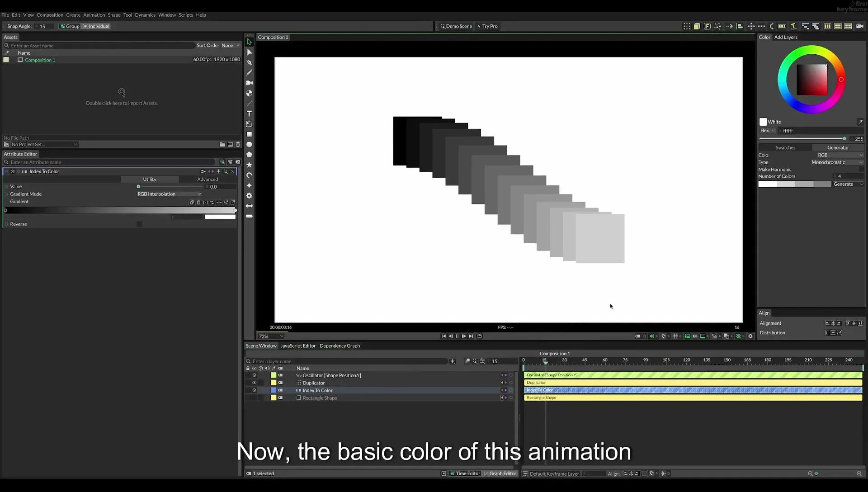Switch to the Graph Editor view
The image size is (868, 492).
500,473
